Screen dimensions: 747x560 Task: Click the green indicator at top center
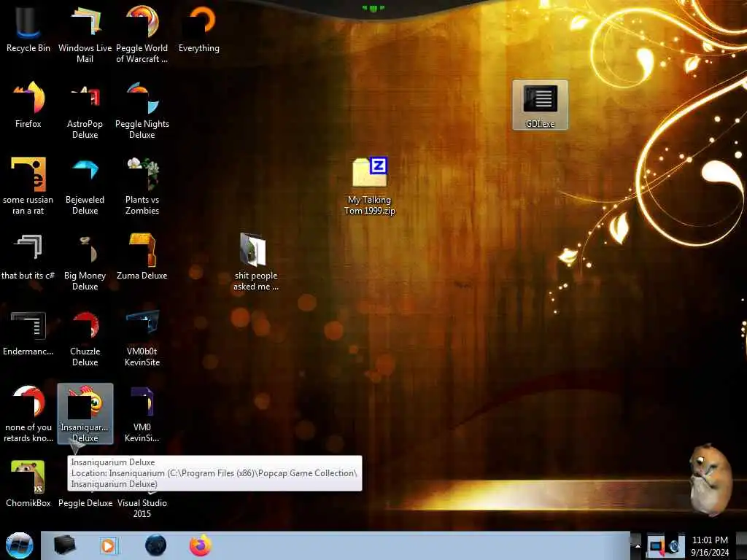pos(373,8)
